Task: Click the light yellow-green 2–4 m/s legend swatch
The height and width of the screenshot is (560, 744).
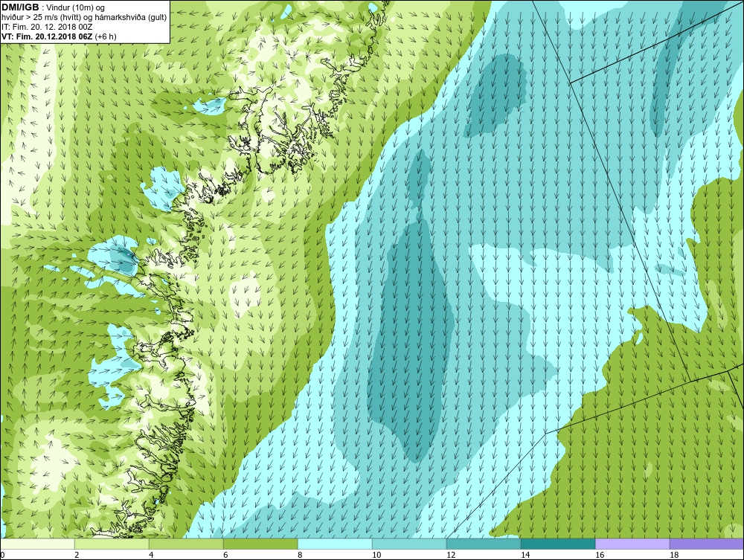Action: click(x=112, y=544)
